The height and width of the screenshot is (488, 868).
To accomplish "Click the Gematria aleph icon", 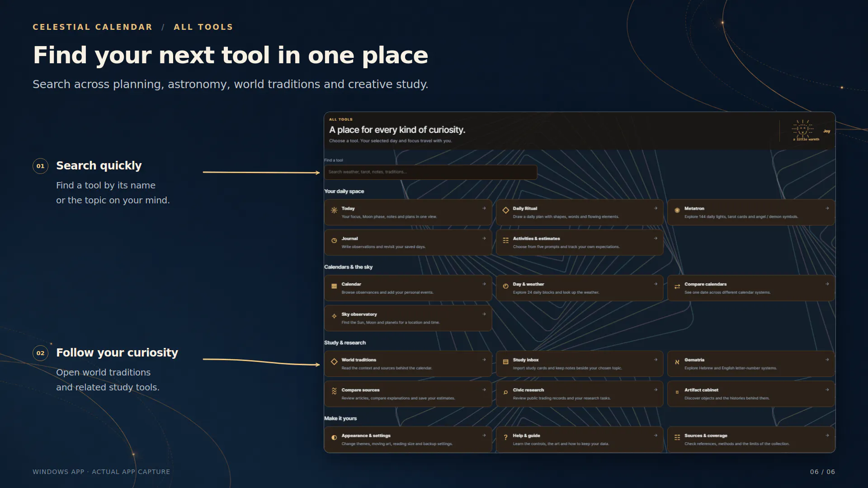I will [x=677, y=362].
